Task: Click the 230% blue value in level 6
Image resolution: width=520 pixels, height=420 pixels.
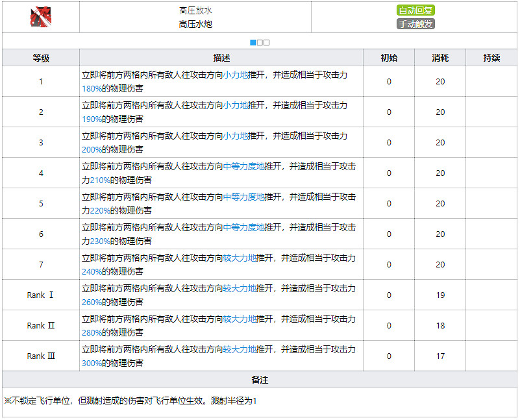Action: tap(100, 241)
